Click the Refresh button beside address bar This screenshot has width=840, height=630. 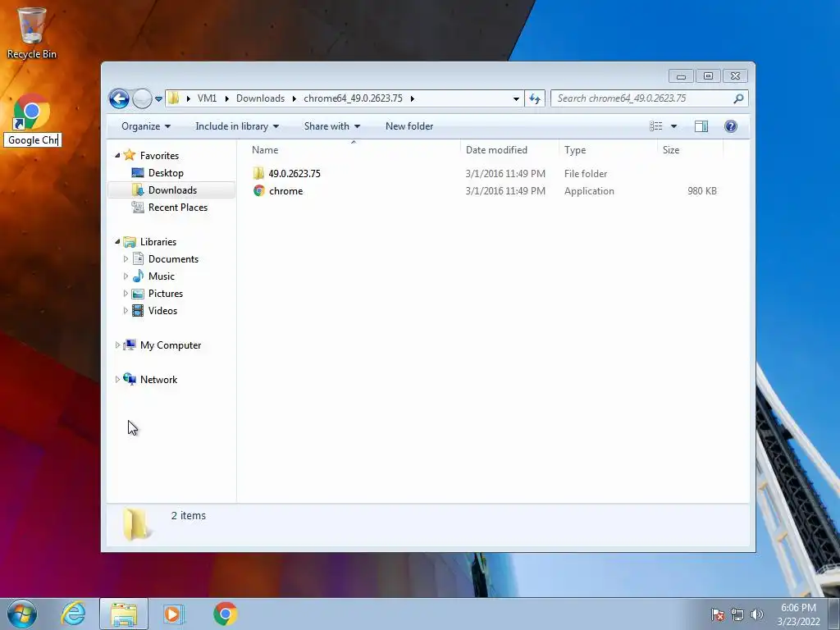pos(535,98)
